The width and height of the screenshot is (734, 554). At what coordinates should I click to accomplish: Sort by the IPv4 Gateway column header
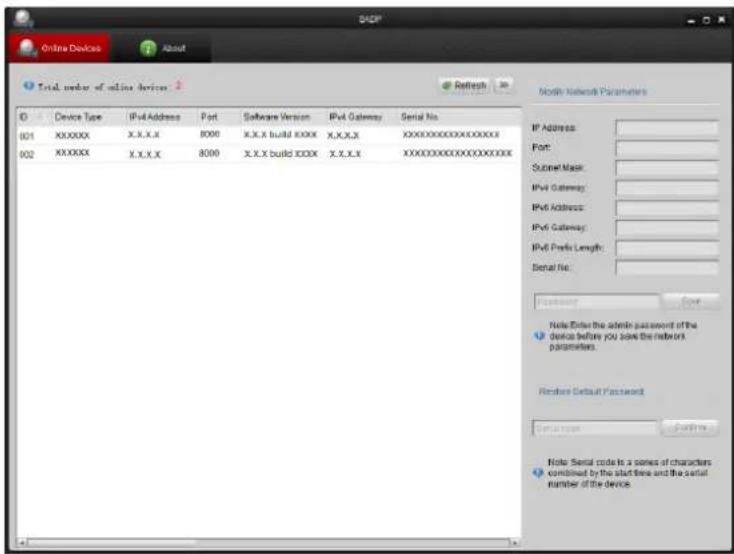tap(361, 117)
